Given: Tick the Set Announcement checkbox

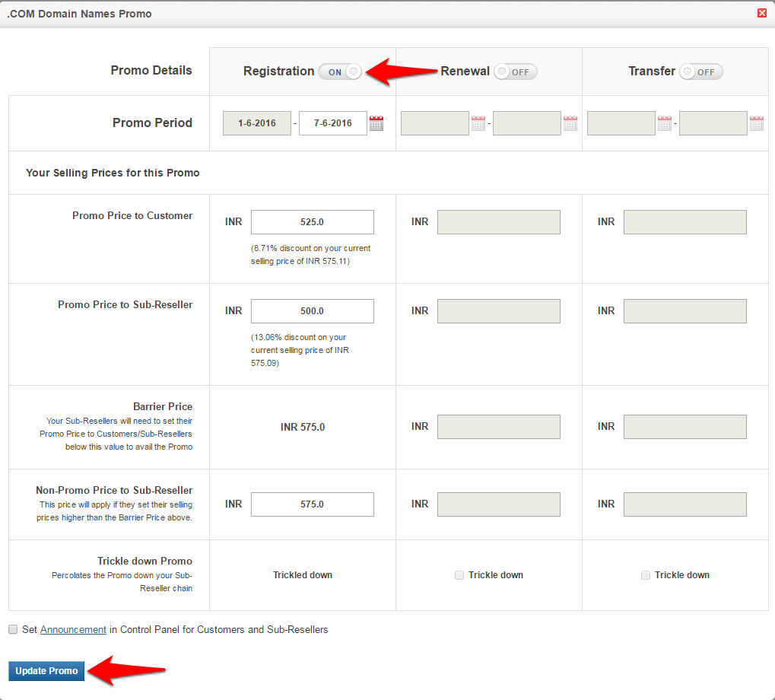Looking at the screenshot, I should coord(13,630).
